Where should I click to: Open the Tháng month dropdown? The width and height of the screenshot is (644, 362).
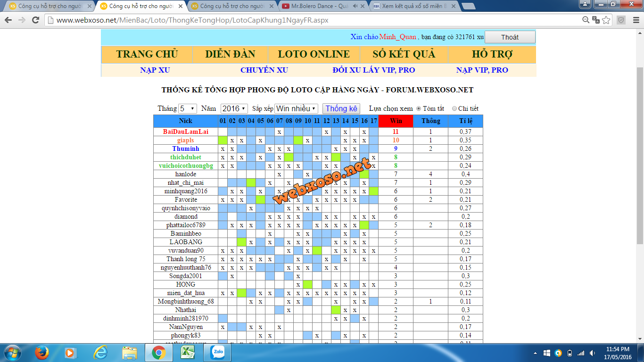[x=187, y=108]
